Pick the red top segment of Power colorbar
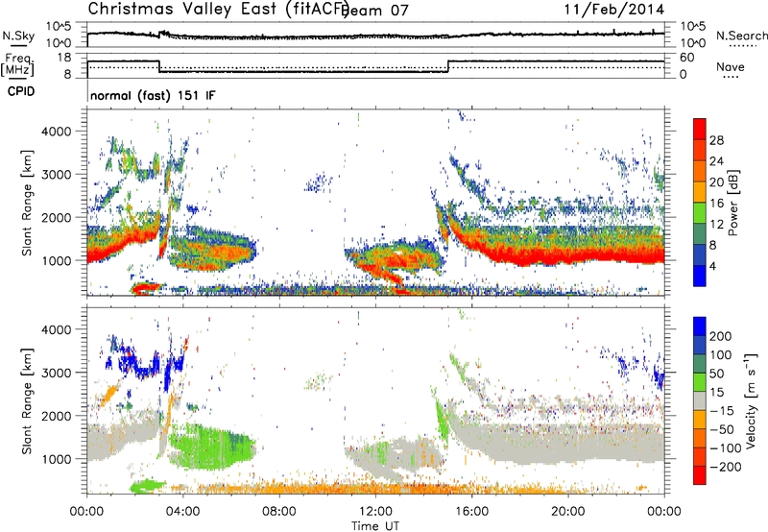Screen dimensions: 768x532 point(700,130)
